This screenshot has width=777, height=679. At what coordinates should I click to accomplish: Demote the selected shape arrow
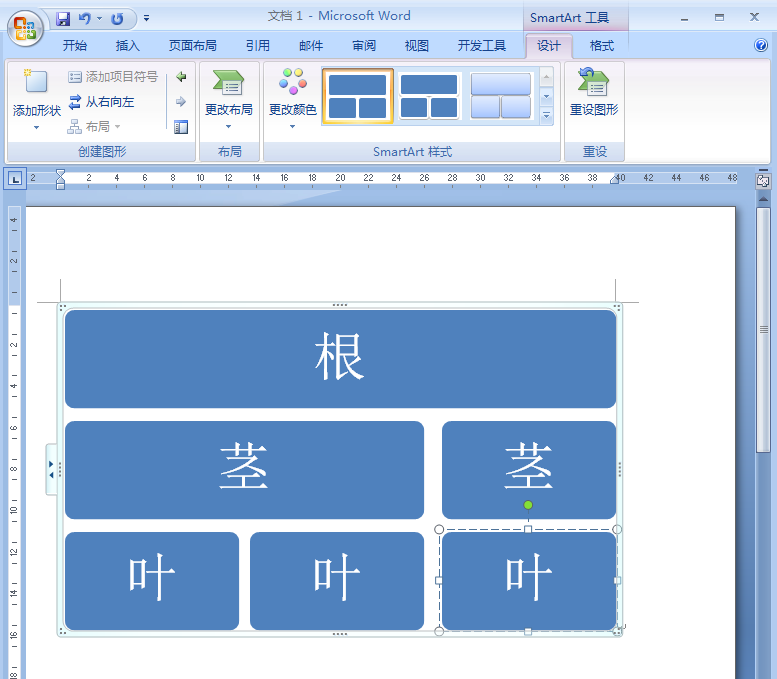181,102
